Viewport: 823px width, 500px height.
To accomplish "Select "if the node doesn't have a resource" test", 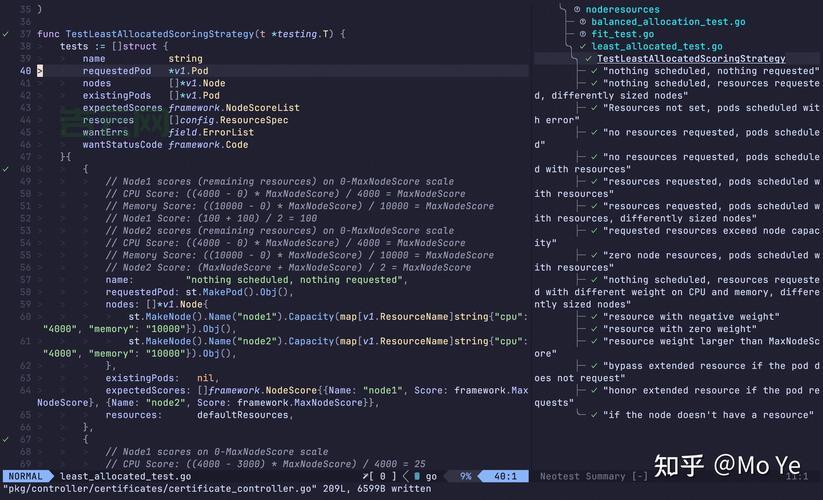I will [705, 414].
